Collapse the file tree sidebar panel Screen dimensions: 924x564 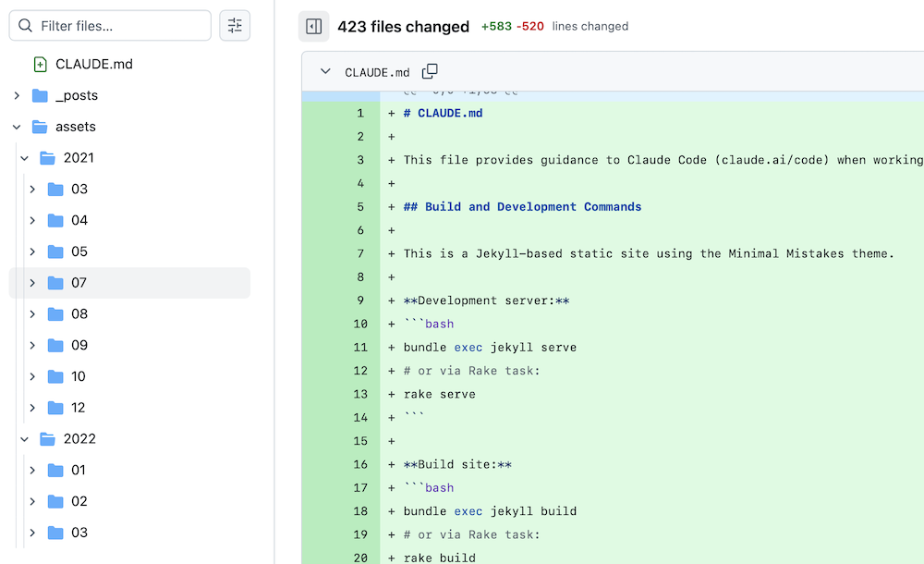tap(313, 27)
